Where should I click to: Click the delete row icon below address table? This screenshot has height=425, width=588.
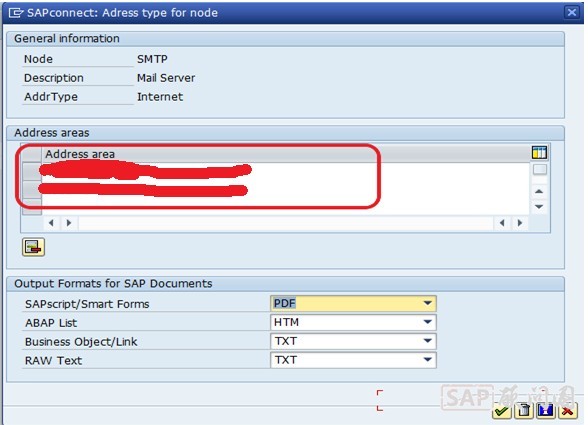(33, 247)
